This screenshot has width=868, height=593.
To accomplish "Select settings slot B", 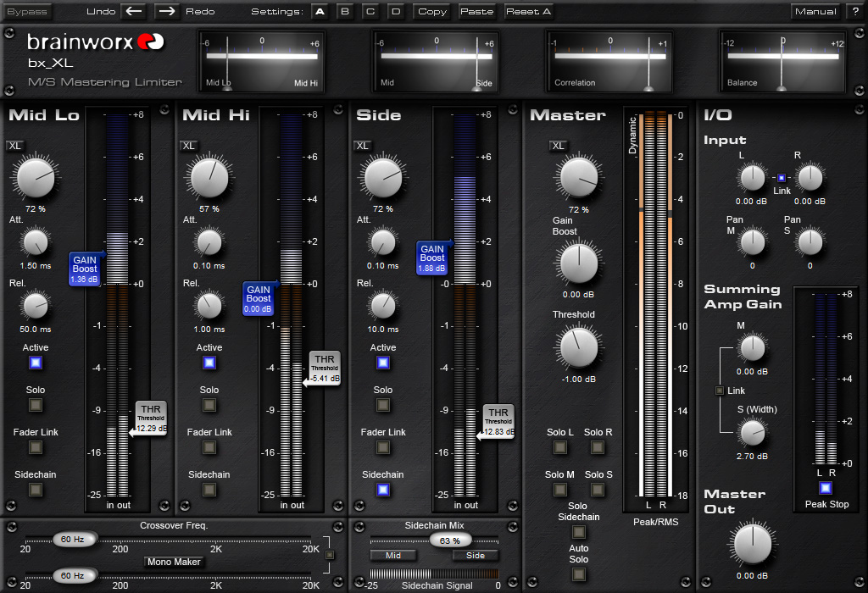I will 345,12.
